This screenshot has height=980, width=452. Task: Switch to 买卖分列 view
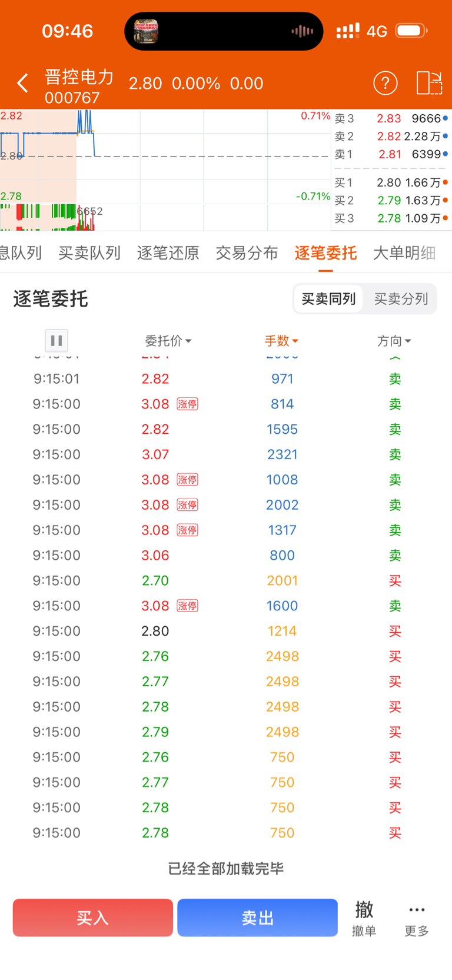[401, 299]
